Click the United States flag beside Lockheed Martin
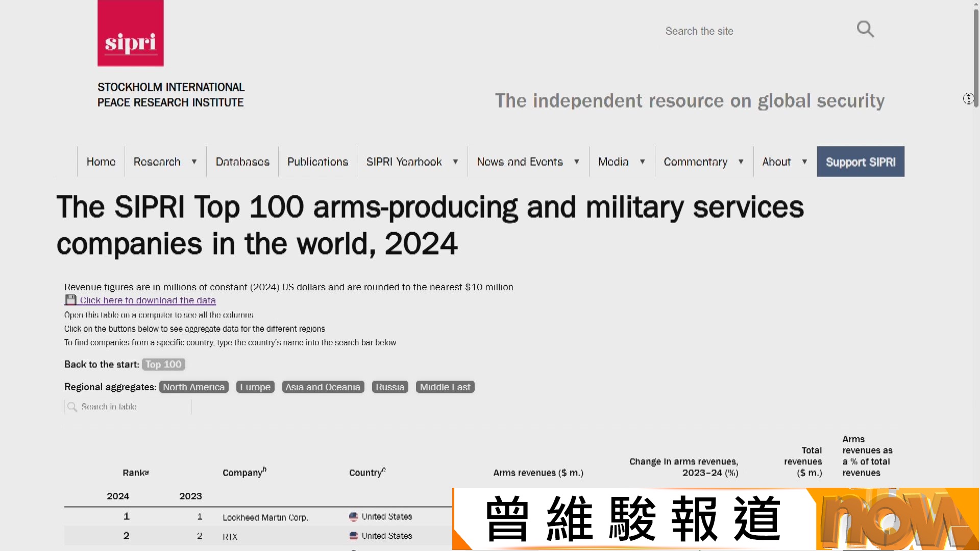This screenshot has height=551, width=980. point(353,516)
